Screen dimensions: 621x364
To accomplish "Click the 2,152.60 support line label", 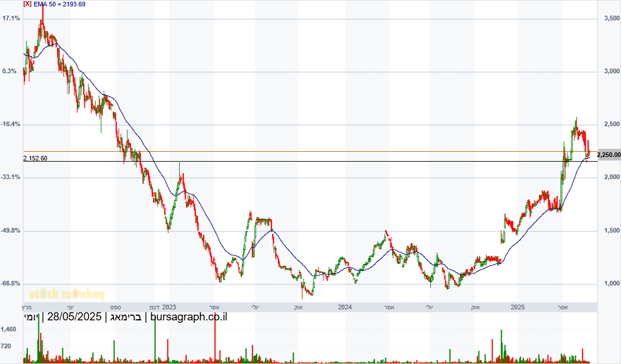I will 35,158.
